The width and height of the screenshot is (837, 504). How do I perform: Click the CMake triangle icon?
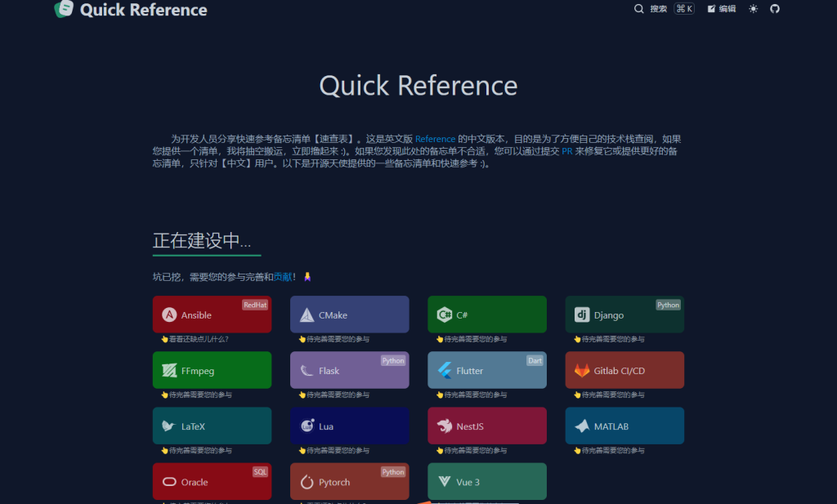[x=307, y=314]
